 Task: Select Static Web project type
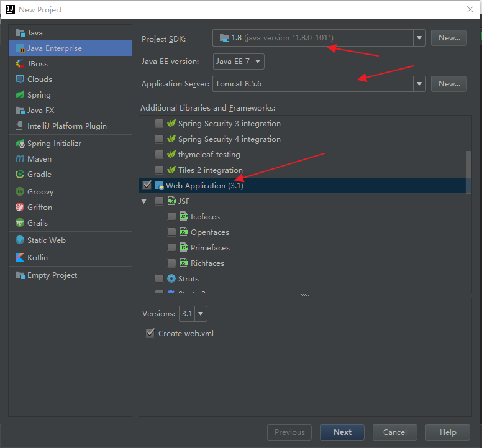tap(70, 240)
